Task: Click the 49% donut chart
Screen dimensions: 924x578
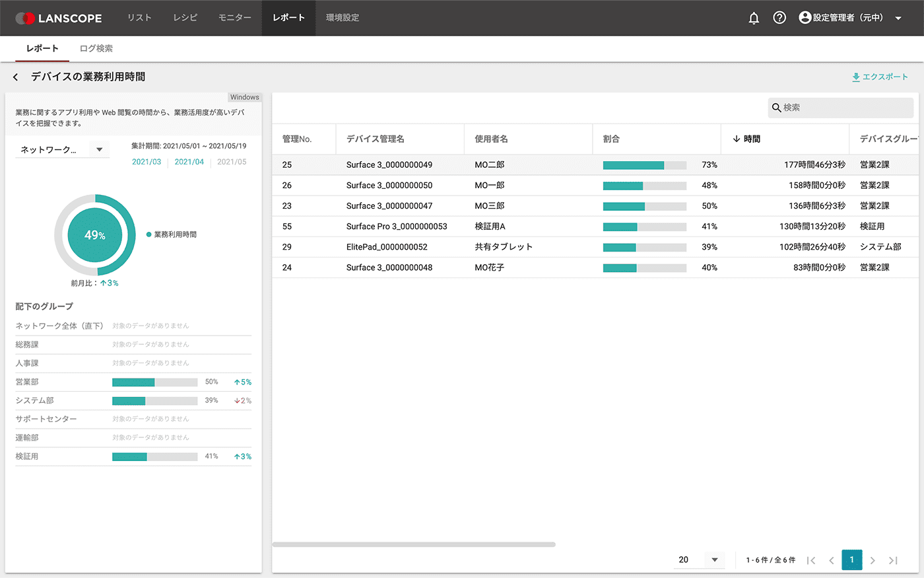Action: 95,235
